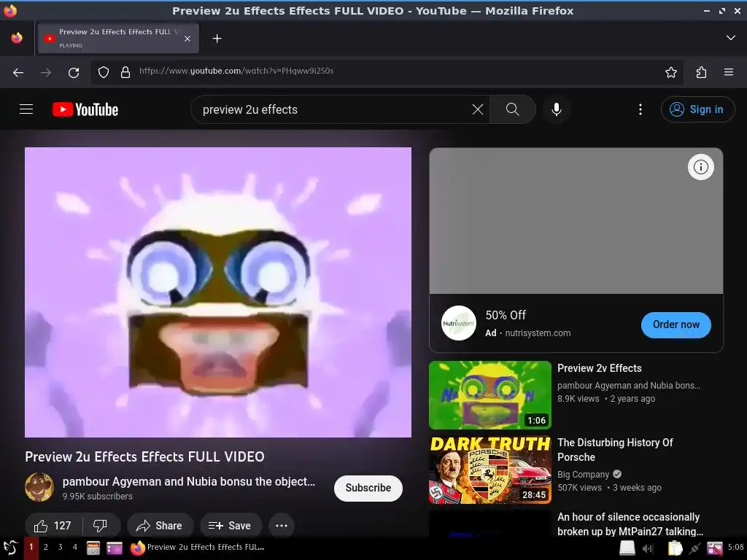Select Firefox window in taskbar

(x=198, y=547)
